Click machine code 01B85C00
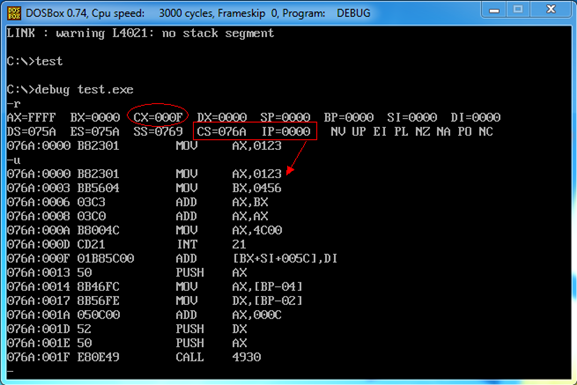 coord(105,258)
